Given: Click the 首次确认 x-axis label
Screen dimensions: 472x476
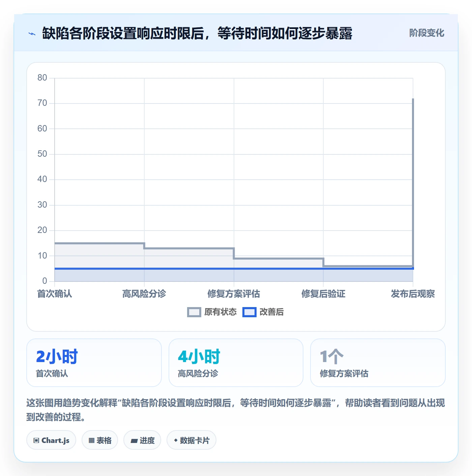Looking at the screenshot, I should click(x=55, y=294).
